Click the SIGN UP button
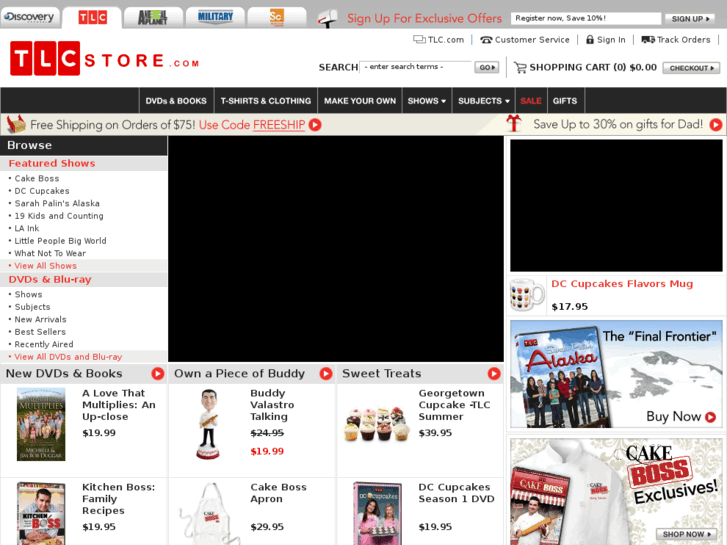The image size is (727, 545). pyautogui.click(x=690, y=19)
